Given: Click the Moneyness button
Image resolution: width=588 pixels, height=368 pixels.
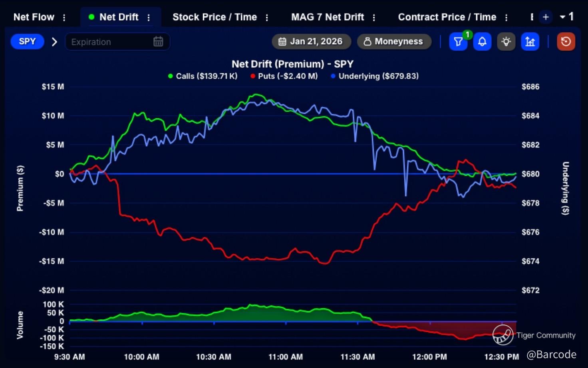Looking at the screenshot, I should pos(394,42).
